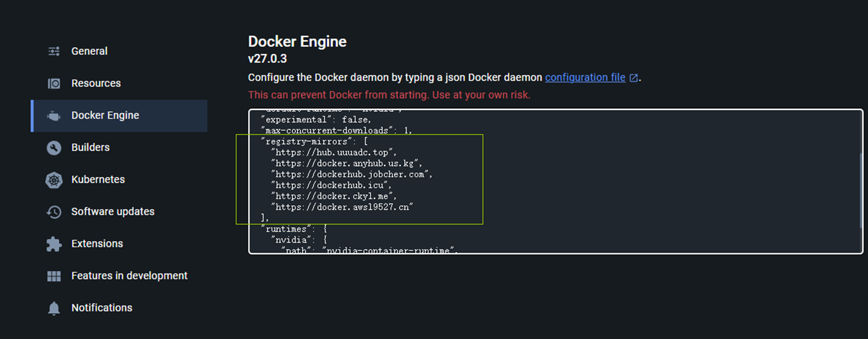Image resolution: width=868 pixels, height=339 pixels.
Task: Click the https://docker.awsl9527.cn mirror entry
Action: [342, 207]
